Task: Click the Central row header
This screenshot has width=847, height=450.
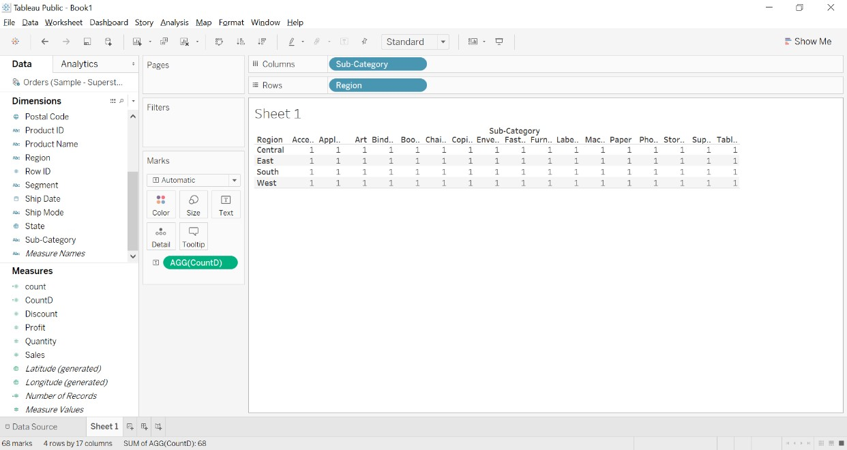Action: [270, 150]
